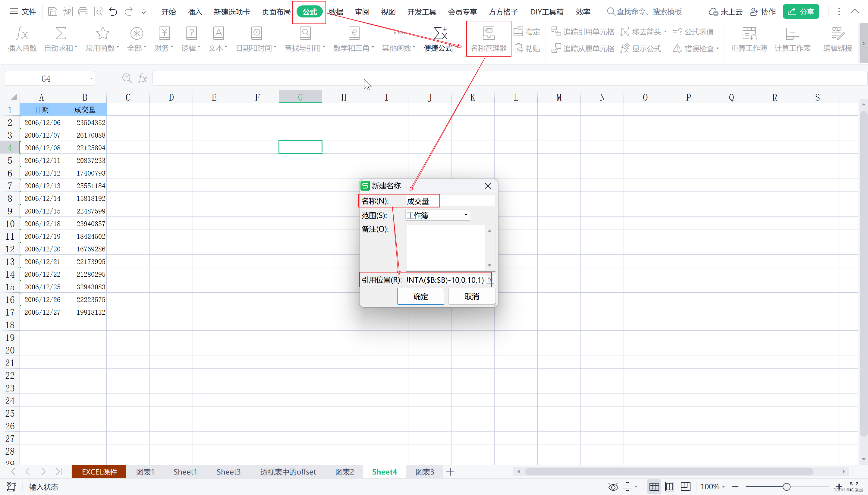Image resolution: width=868 pixels, height=495 pixels.
Task: Open the AutoSum (自动求和) tool
Action: coord(61,39)
